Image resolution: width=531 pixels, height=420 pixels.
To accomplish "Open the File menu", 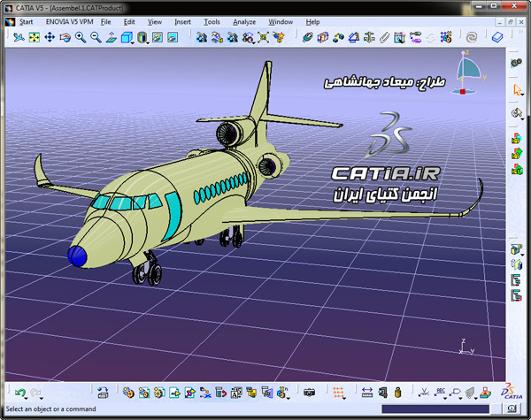I will (105, 22).
